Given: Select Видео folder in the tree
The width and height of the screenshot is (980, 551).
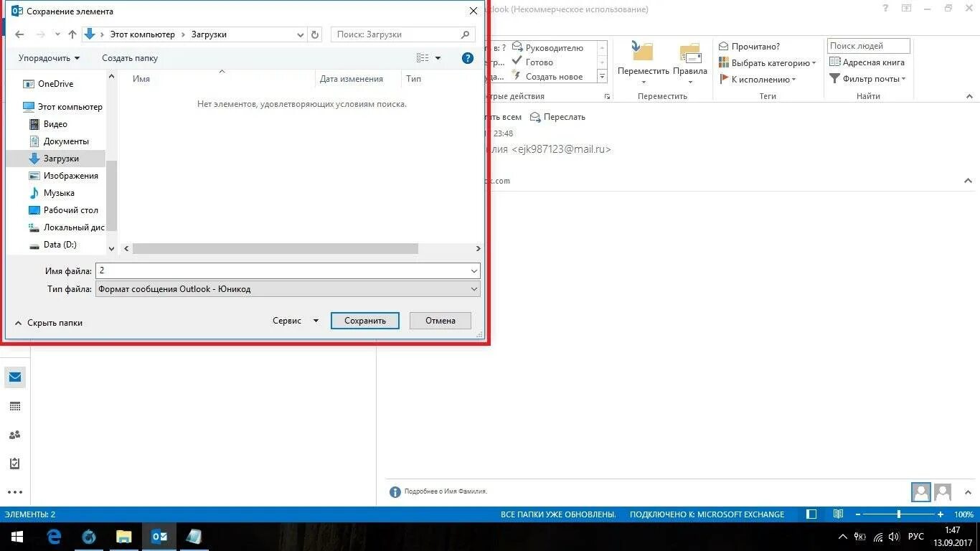Looking at the screenshot, I should [48, 124].
